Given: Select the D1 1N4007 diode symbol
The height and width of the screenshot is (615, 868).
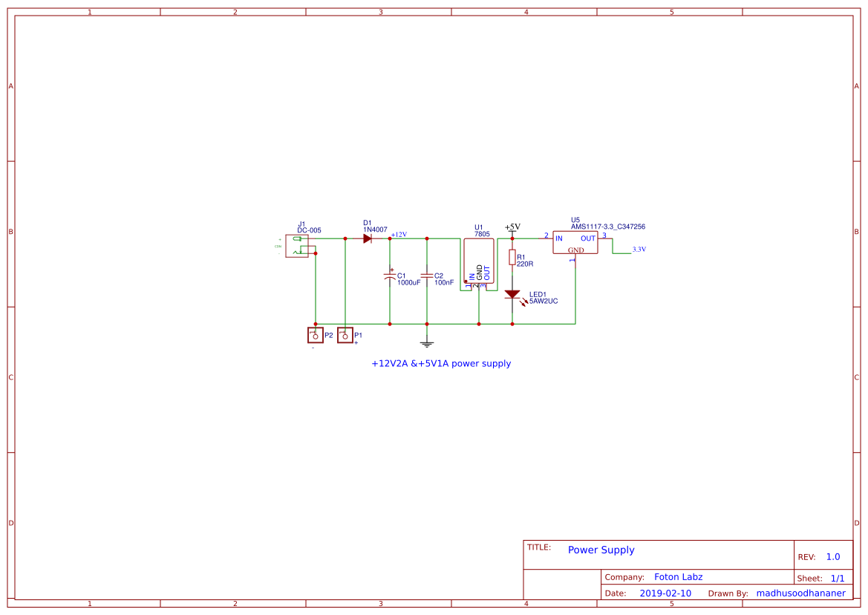Looking at the screenshot, I should pyautogui.click(x=369, y=238).
